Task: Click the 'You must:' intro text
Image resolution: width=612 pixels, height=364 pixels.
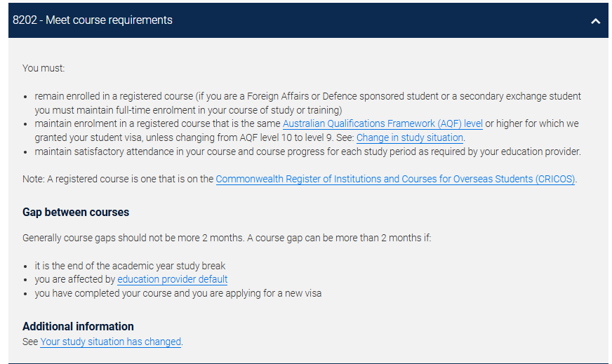Action: pyautogui.click(x=44, y=68)
